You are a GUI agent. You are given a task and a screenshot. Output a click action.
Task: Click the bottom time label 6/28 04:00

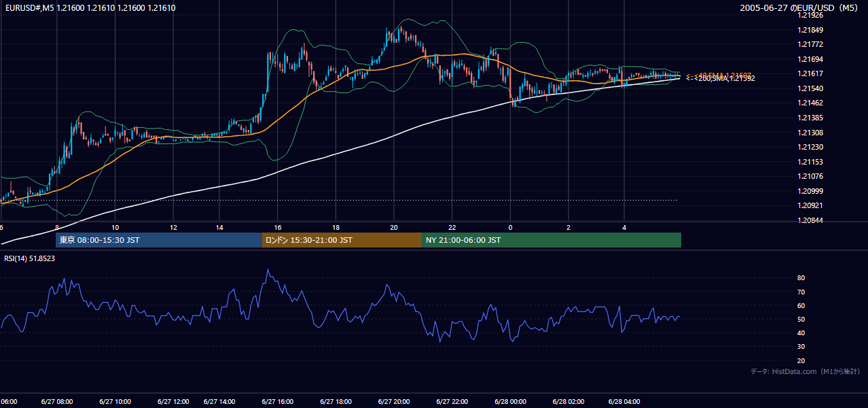624,402
